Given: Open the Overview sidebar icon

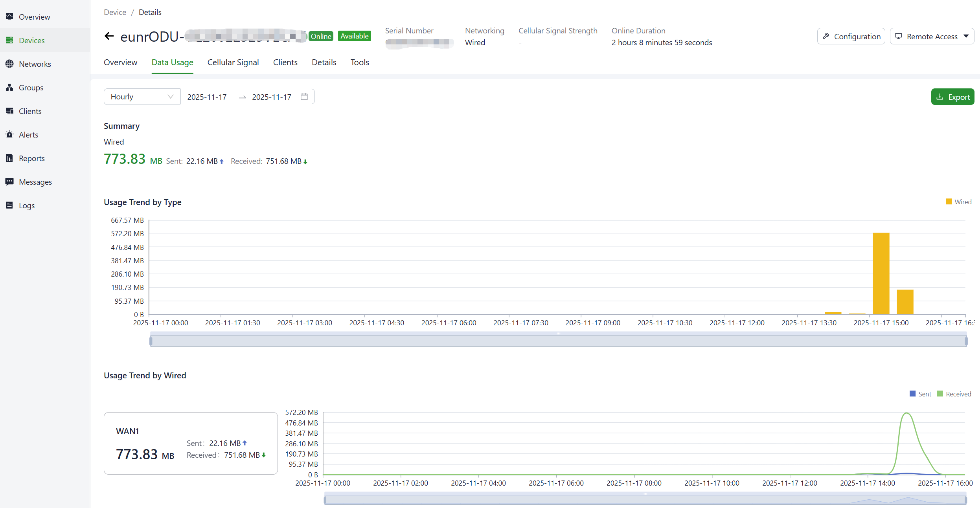Looking at the screenshot, I should click(9, 17).
